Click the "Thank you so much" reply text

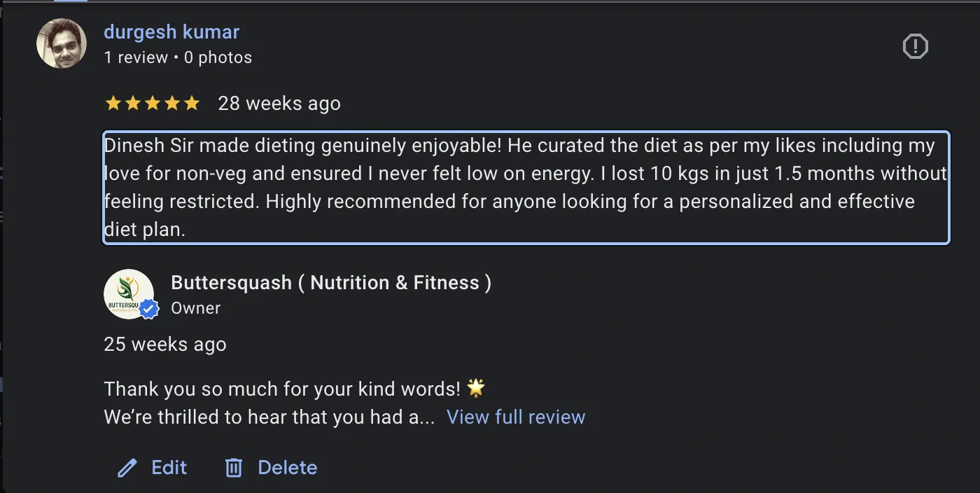282,389
